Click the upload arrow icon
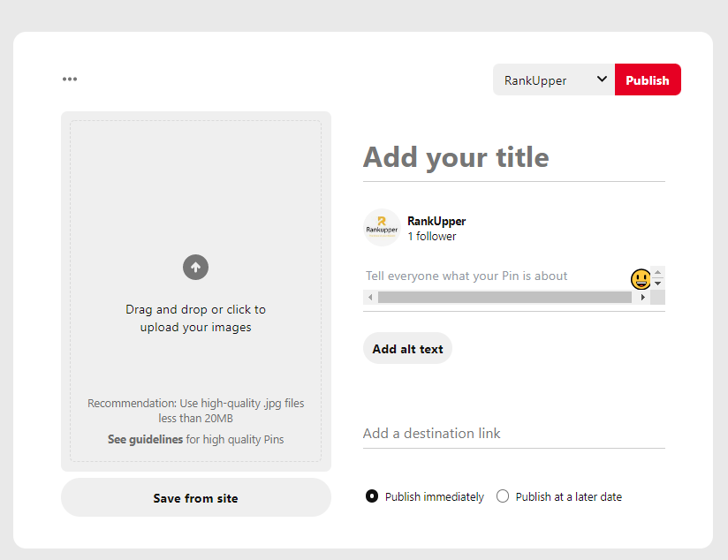Image resolution: width=728 pixels, height=560 pixels. click(195, 267)
